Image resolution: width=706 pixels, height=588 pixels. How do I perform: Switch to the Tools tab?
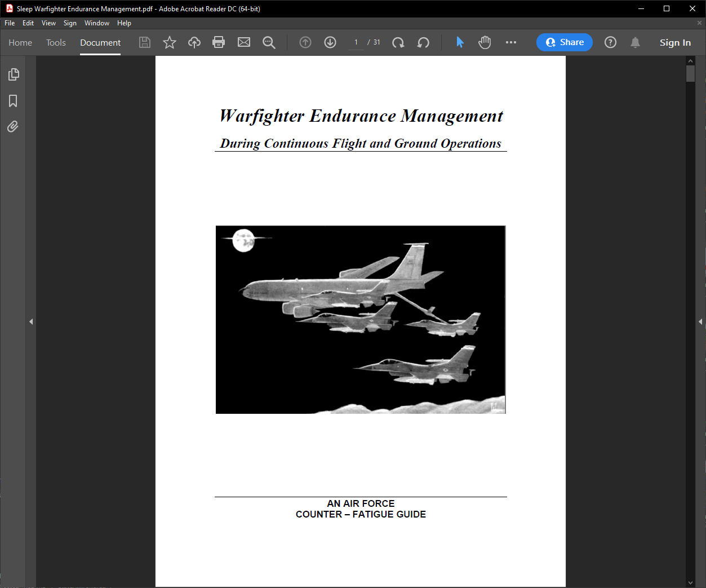point(56,42)
